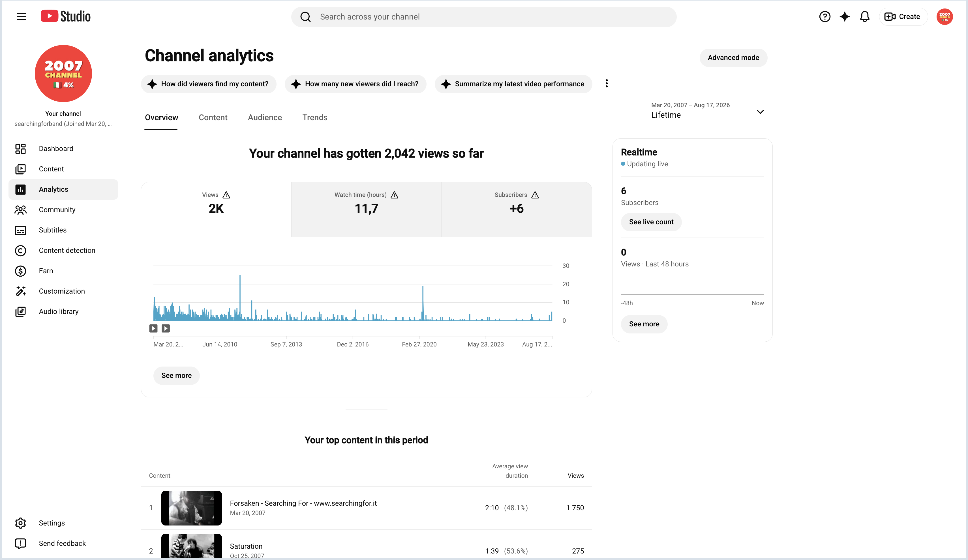Click See more in Realtime card
This screenshot has height=560, width=968.
pos(644,324)
